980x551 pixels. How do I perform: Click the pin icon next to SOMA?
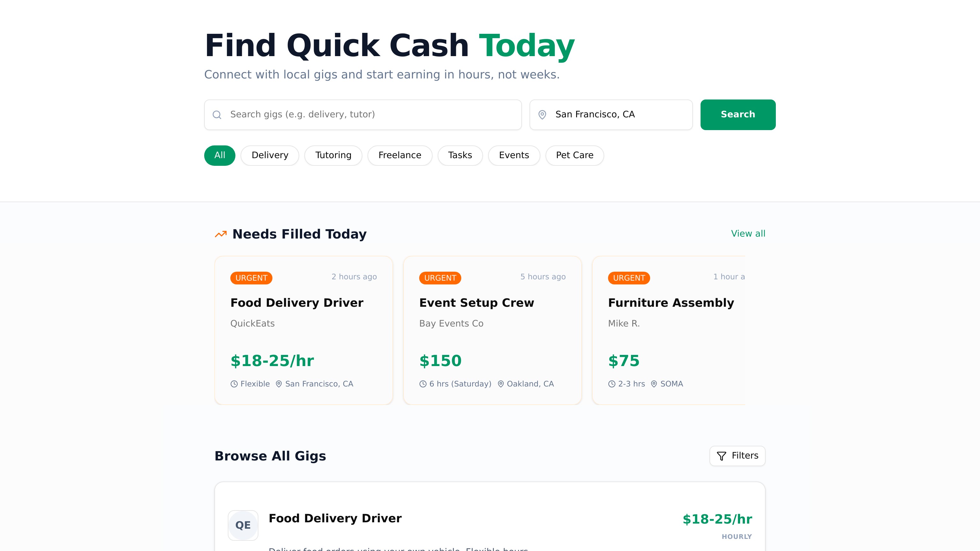(x=654, y=384)
